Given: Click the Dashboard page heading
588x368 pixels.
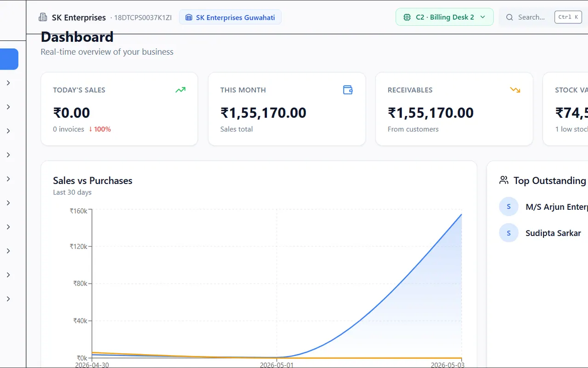Looking at the screenshot, I should pyautogui.click(x=77, y=37).
